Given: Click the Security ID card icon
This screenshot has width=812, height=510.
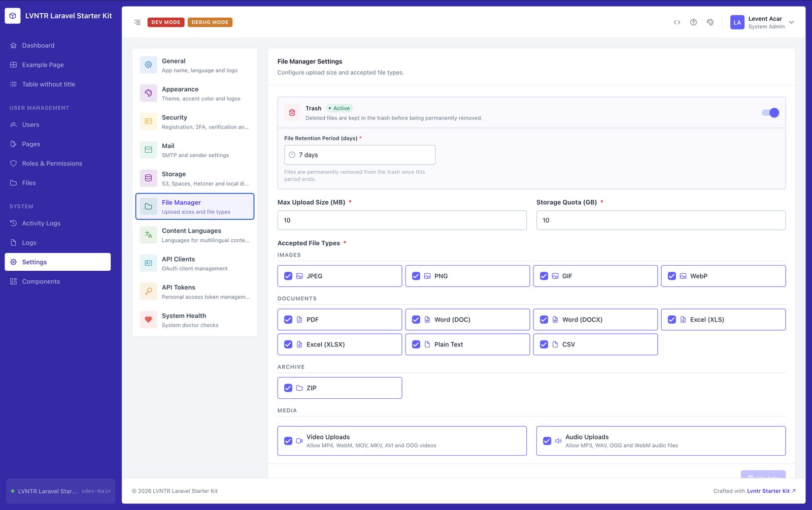Looking at the screenshot, I should point(148,121).
